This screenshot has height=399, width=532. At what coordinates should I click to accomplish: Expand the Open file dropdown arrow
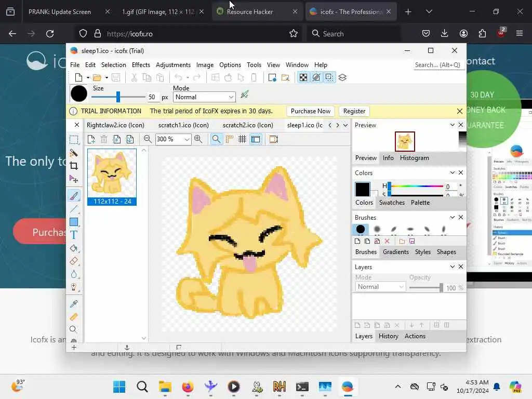tap(107, 78)
